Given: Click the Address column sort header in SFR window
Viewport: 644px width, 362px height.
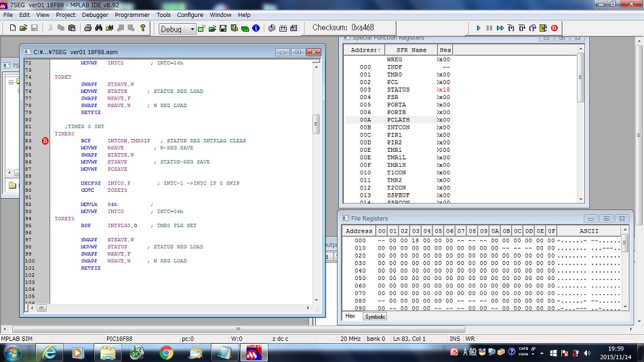Looking at the screenshot, I should pos(364,50).
